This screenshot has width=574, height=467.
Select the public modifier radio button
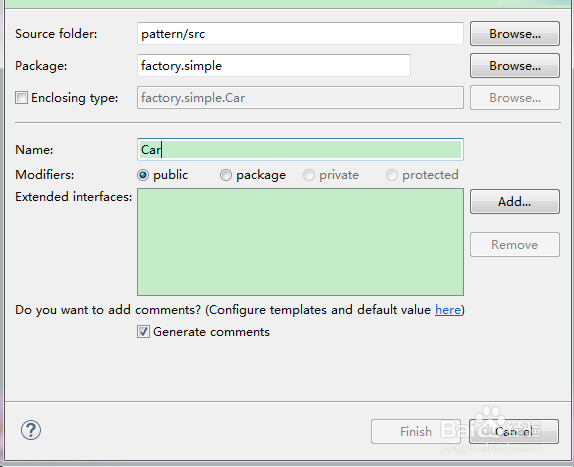point(143,175)
